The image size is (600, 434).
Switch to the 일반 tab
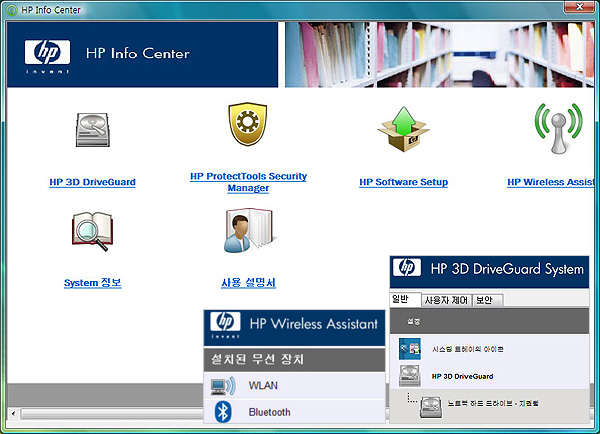coord(406,299)
